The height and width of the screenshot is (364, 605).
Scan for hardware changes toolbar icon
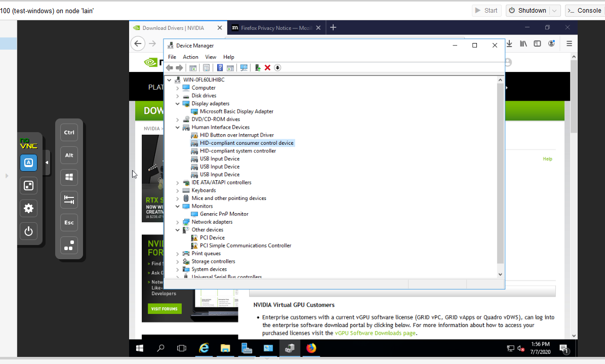tap(244, 68)
